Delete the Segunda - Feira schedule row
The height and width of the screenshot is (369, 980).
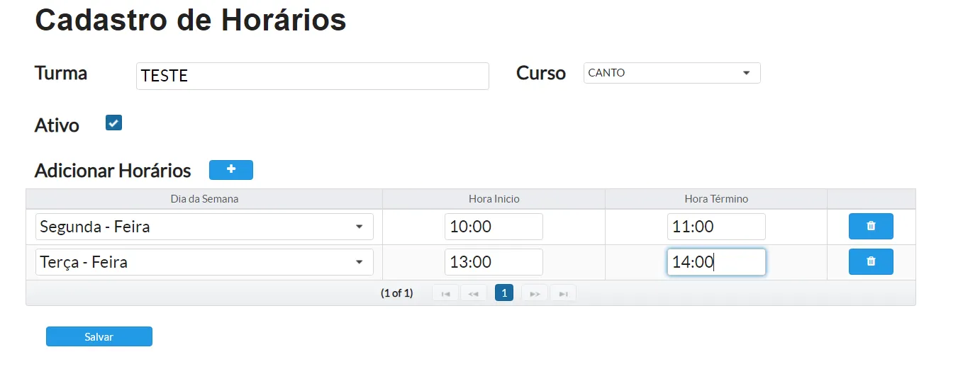coord(871,227)
